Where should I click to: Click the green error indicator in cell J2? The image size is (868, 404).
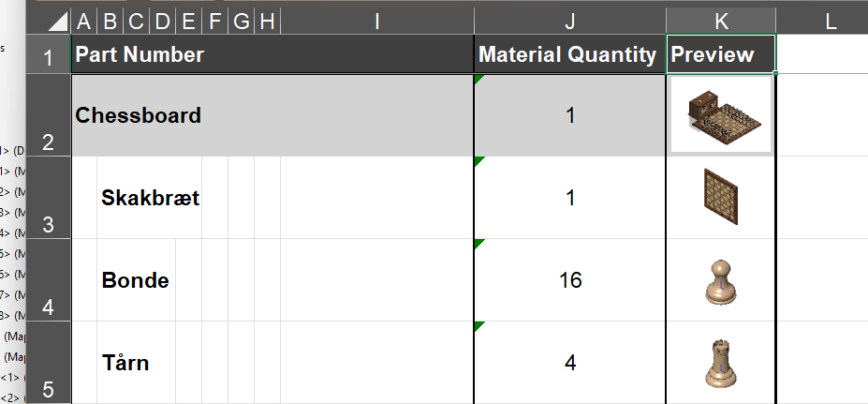click(478, 80)
